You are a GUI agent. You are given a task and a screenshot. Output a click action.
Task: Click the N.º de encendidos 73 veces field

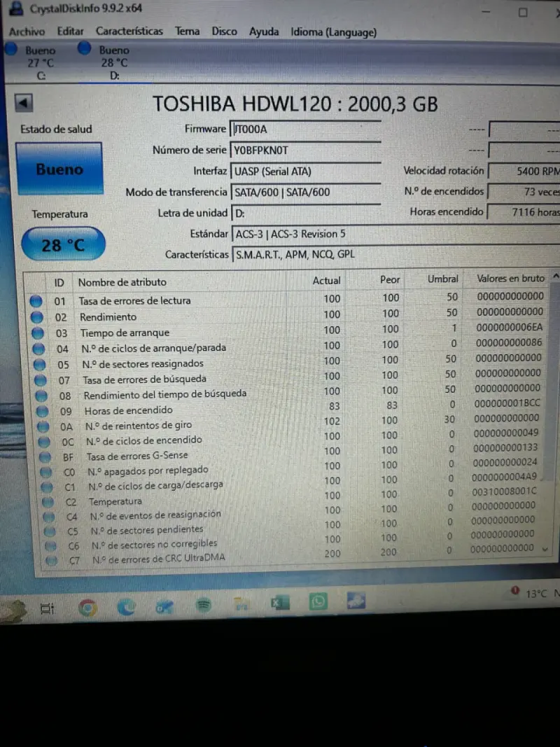(x=524, y=192)
